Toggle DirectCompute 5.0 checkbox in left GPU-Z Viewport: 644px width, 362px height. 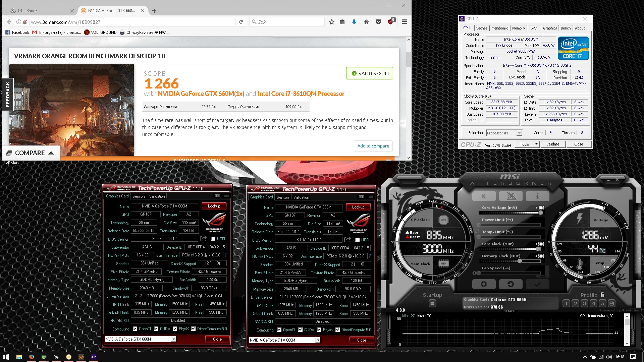pos(193,329)
